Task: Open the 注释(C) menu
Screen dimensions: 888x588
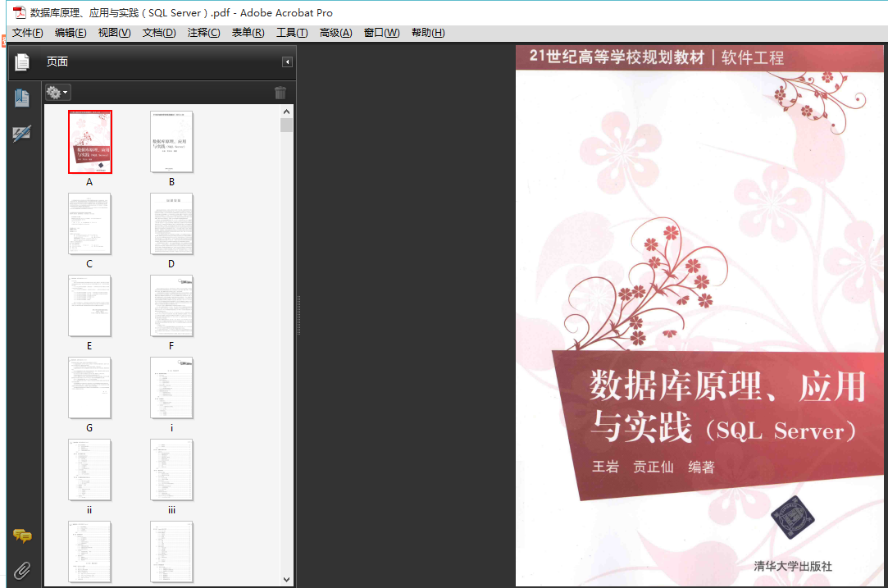Action: (204, 33)
